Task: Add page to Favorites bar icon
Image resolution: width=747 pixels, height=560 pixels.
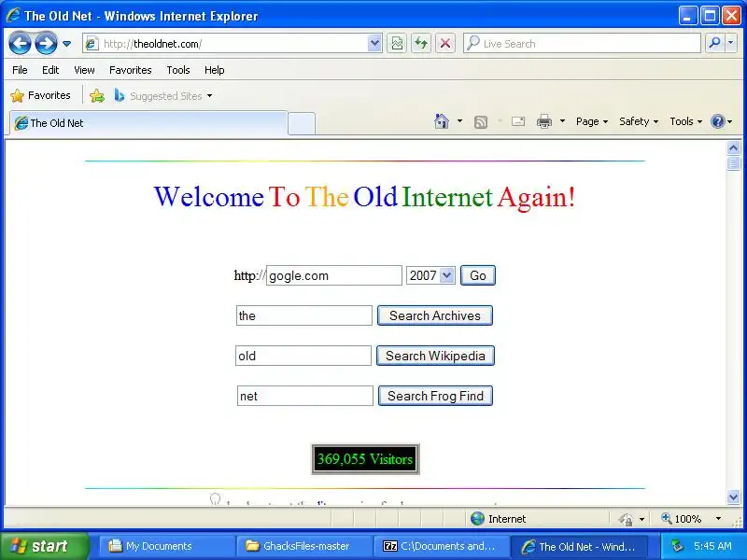Action: coord(97,96)
